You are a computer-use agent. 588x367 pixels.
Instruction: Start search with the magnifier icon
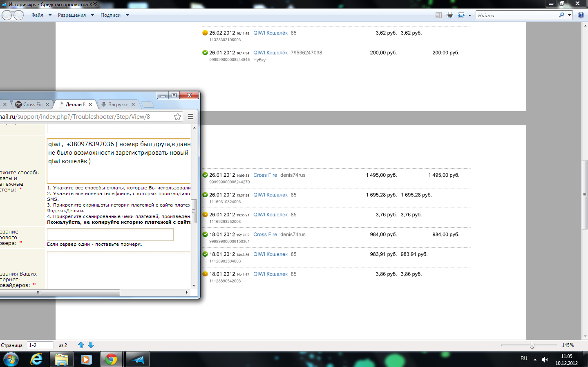[x=561, y=15]
